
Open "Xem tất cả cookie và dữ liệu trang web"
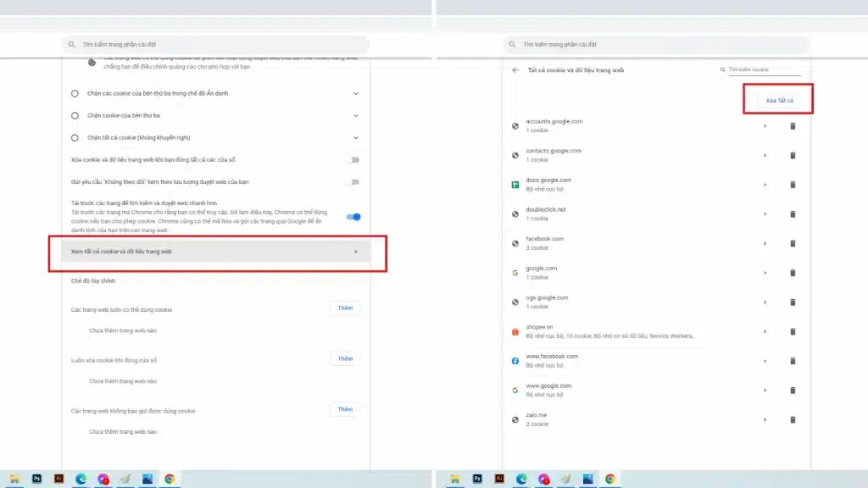pos(217,252)
